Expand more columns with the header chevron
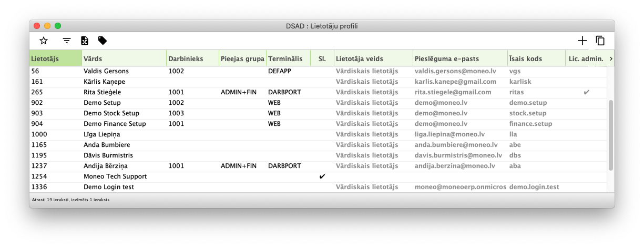Image resolution: width=644 pixels, height=247 pixels. click(611, 58)
